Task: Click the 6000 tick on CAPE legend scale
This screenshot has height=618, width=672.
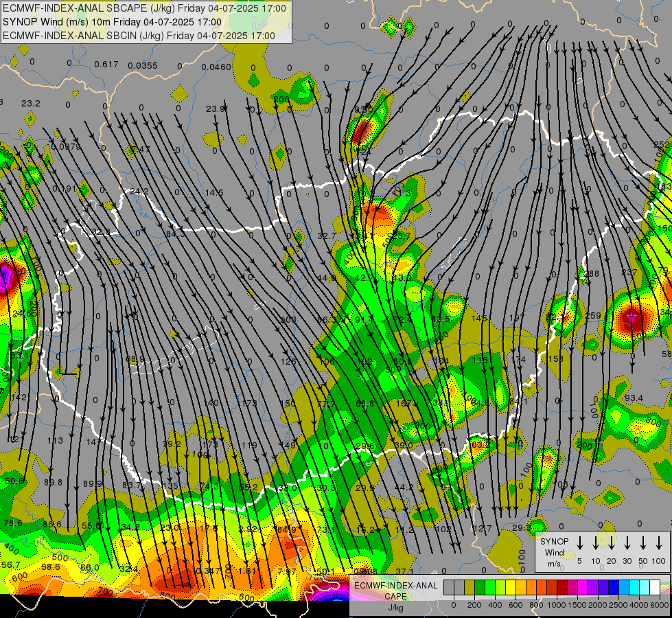Action: [x=660, y=605]
